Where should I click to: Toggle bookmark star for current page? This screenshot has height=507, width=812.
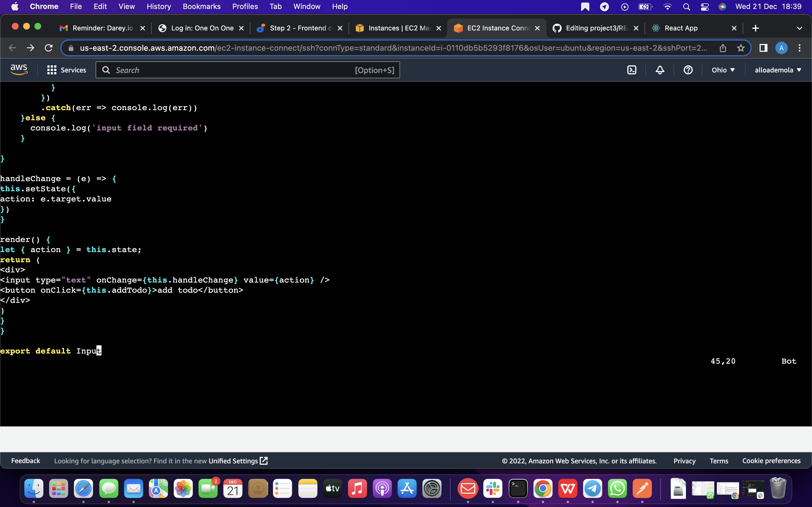(x=741, y=48)
